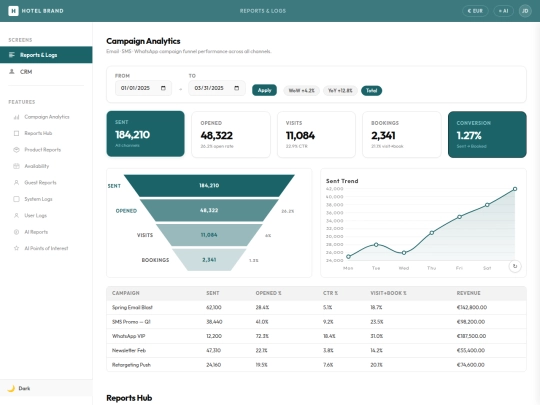Select the Bookings KPI card

(x=402, y=134)
